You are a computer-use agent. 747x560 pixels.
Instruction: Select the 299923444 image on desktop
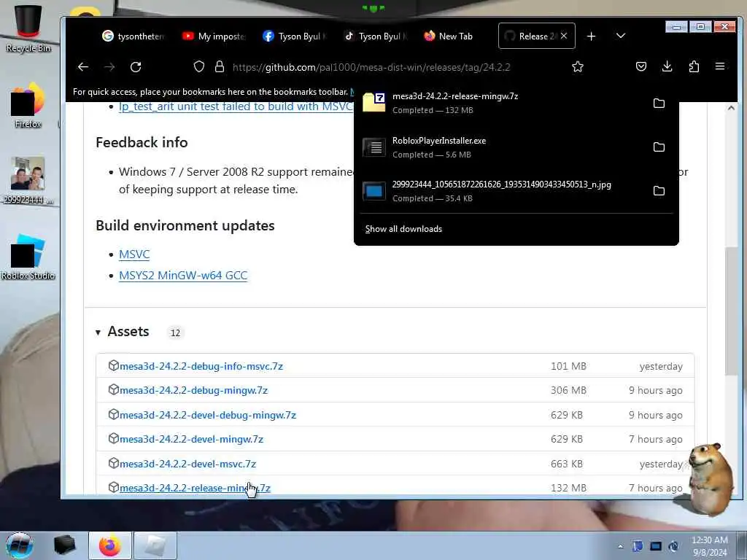[x=28, y=180]
